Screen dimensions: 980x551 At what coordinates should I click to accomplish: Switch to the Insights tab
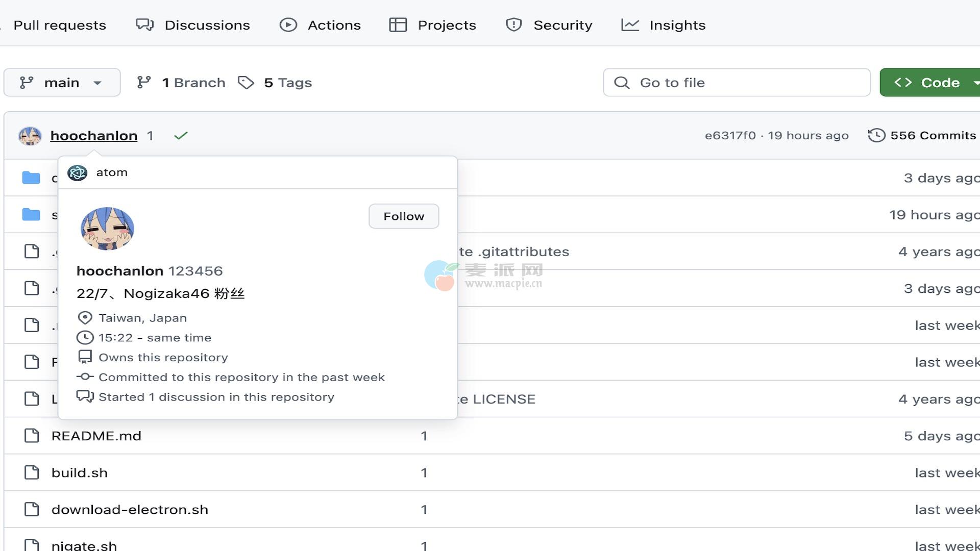coord(664,25)
